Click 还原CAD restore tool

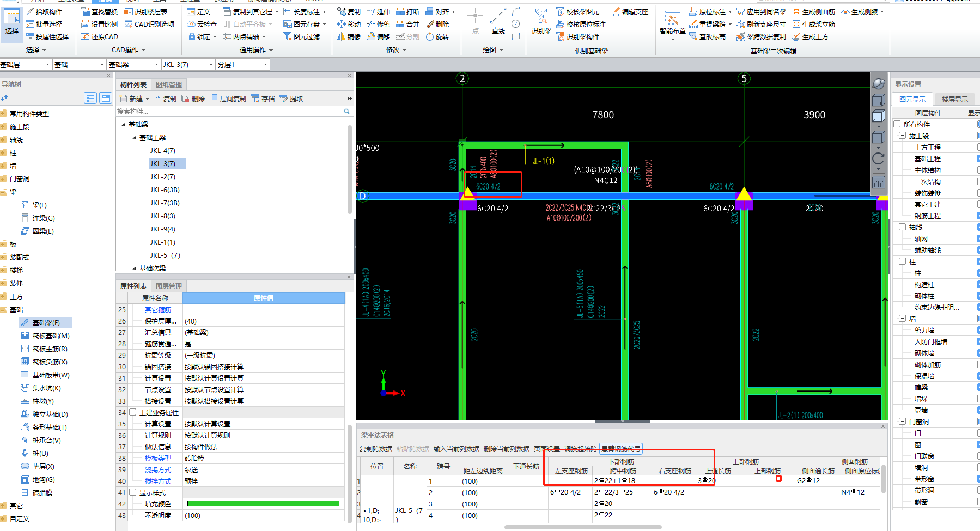click(x=99, y=36)
